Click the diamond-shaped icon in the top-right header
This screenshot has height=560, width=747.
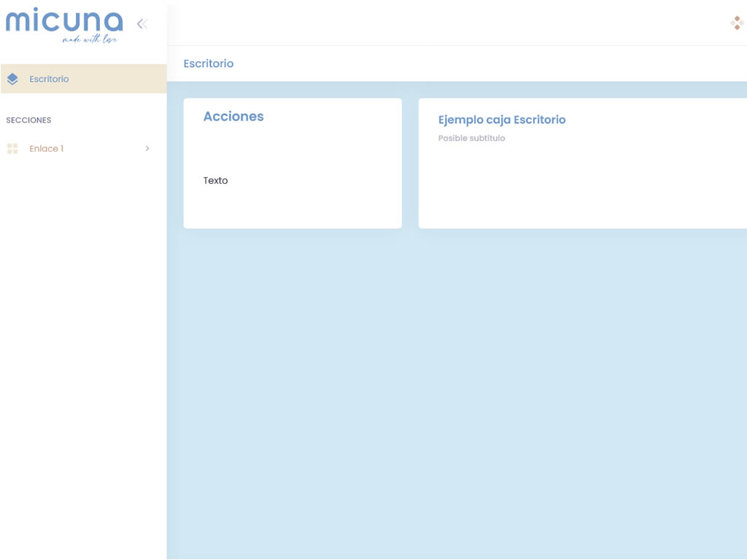pos(737,23)
